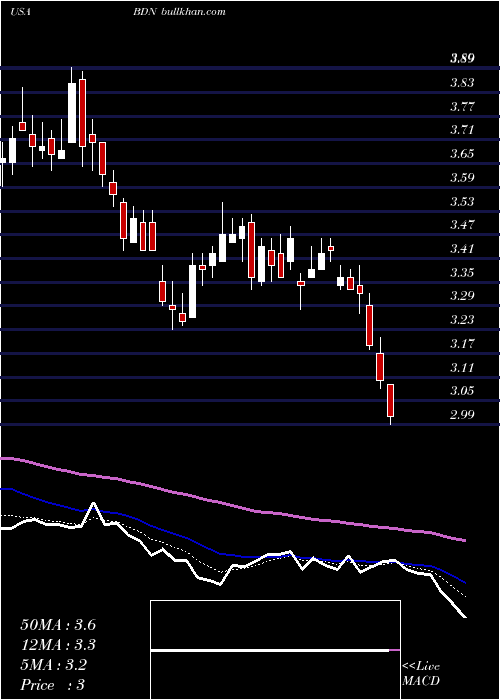Screen dimensions: 500x700
Task: Click the 3.35 price axis label
Action: [x=462, y=273]
